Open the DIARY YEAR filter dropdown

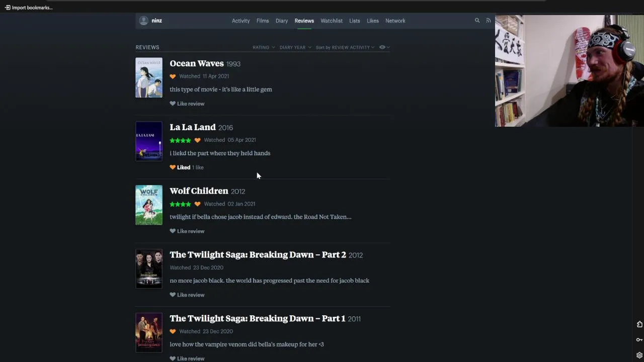click(x=295, y=47)
